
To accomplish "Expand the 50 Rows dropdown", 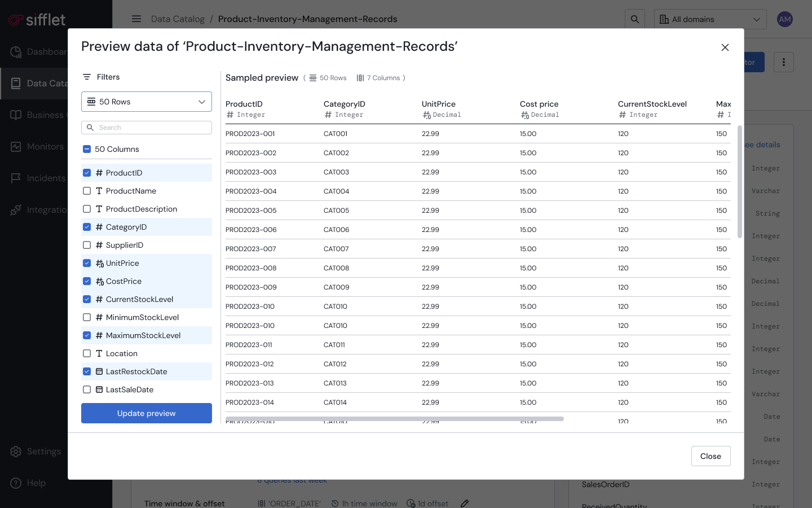I will point(147,102).
